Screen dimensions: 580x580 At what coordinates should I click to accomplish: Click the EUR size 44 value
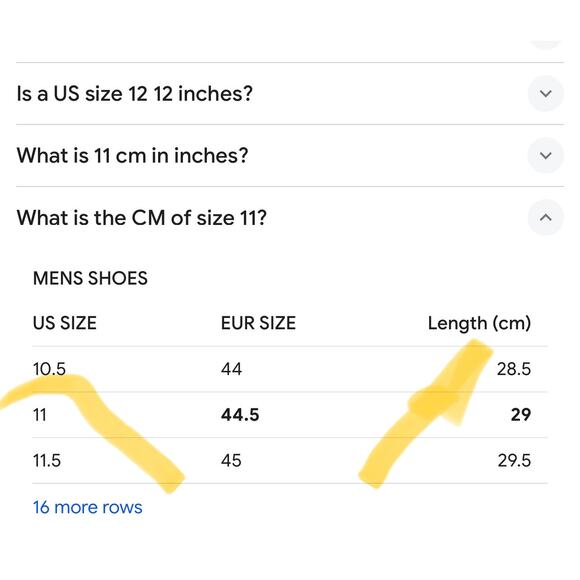pos(231,369)
